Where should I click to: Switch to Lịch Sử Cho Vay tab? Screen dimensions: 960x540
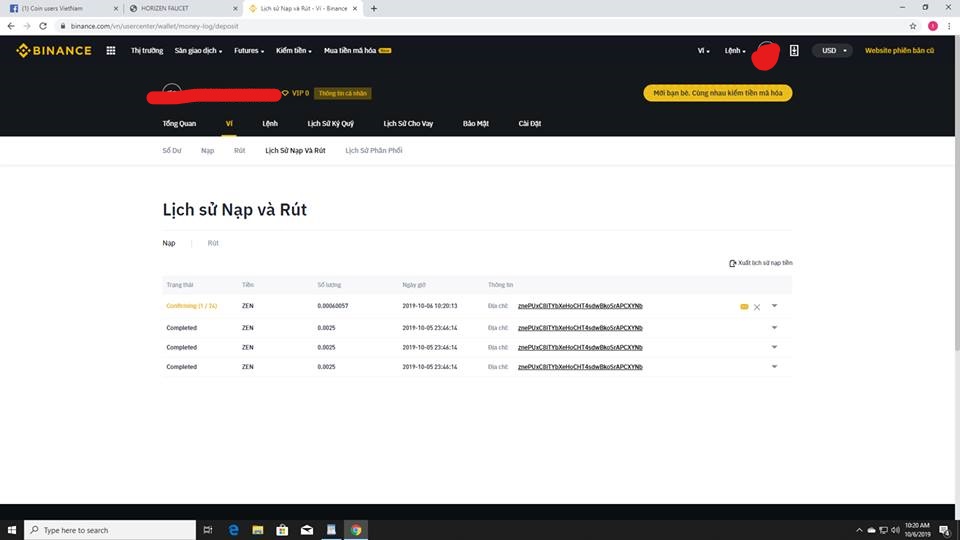click(408, 124)
